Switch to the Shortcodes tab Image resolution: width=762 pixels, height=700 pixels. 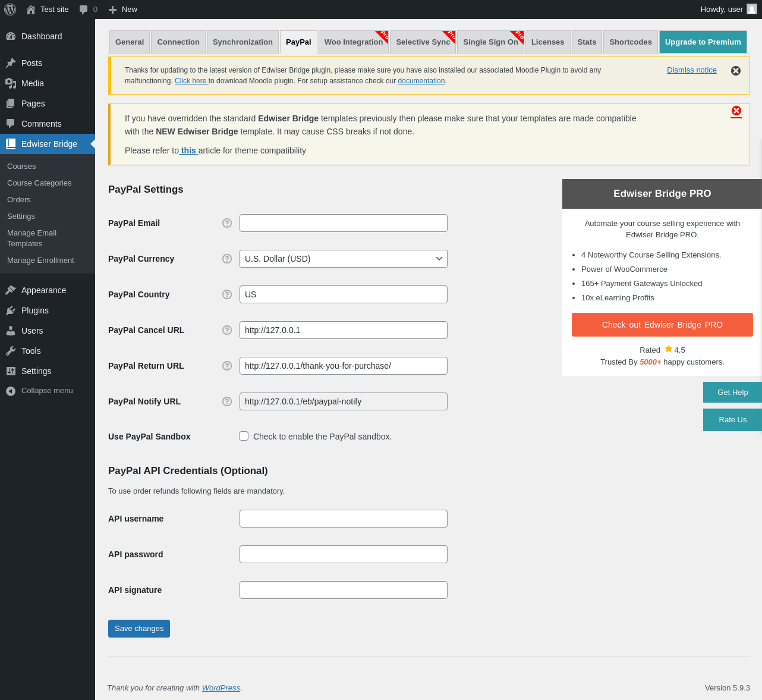631,42
